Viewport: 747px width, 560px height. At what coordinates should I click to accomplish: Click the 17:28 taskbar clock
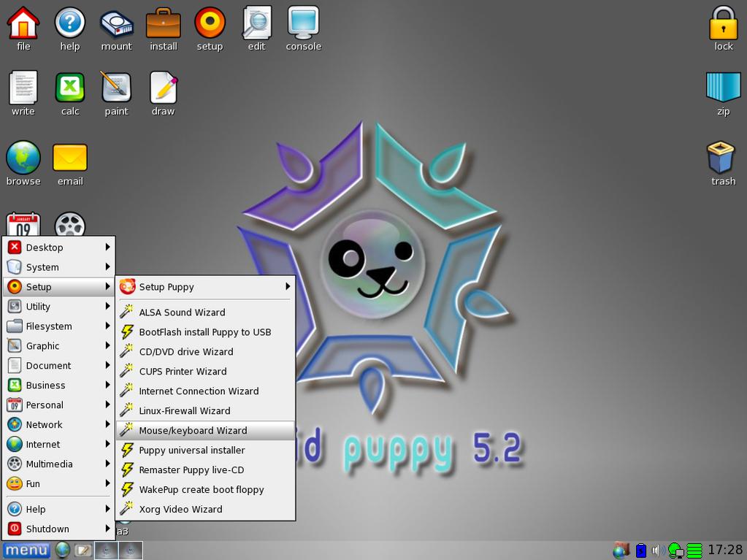(x=724, y=550)
